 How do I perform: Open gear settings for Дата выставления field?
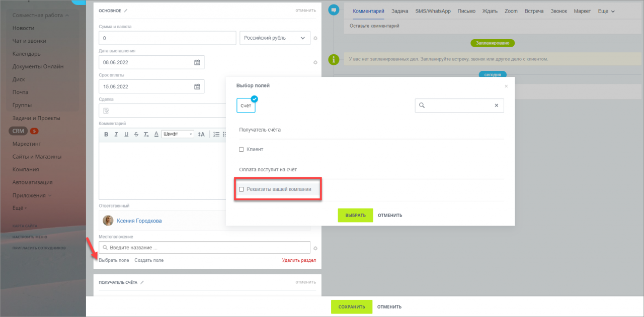click(x=315, y=62)
